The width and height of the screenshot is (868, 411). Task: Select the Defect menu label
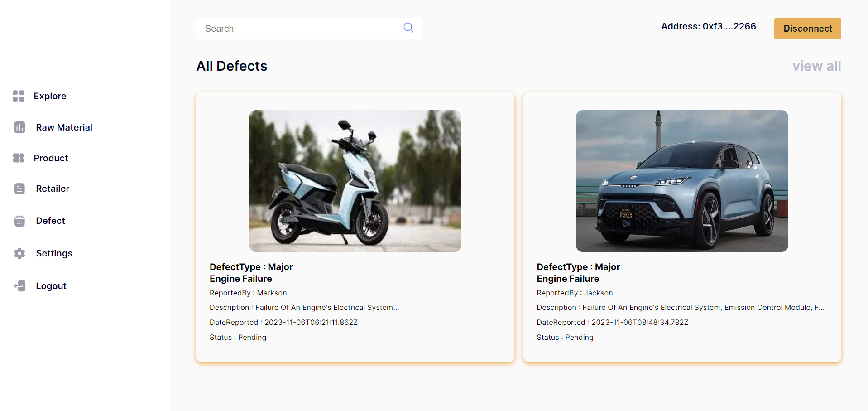tap(50, 221)
